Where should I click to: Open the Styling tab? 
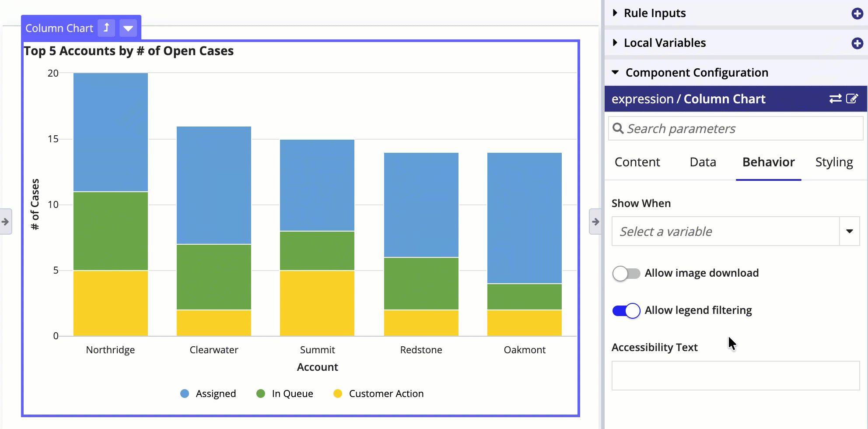pos(834,162)
